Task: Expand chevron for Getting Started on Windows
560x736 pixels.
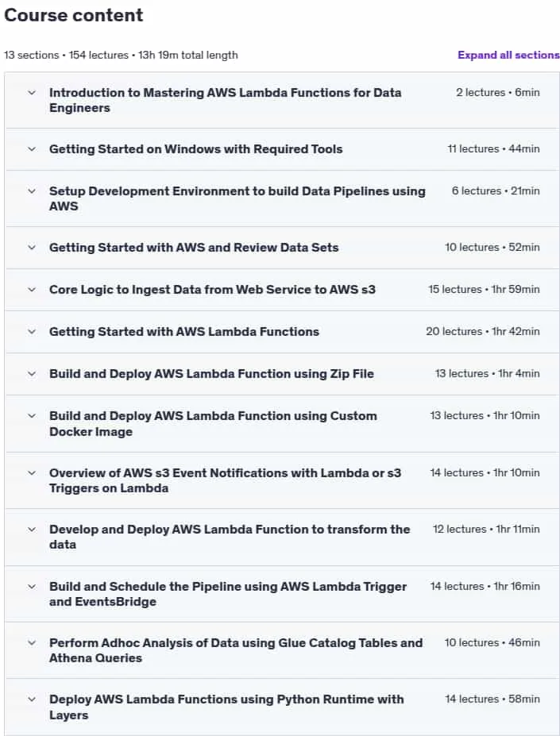Action: coord(32,149)
